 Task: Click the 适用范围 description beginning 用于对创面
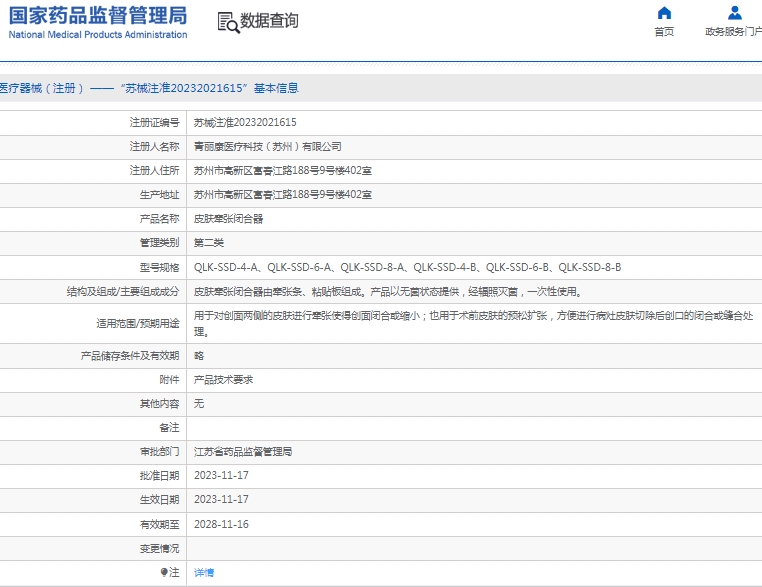coord(473,324)
